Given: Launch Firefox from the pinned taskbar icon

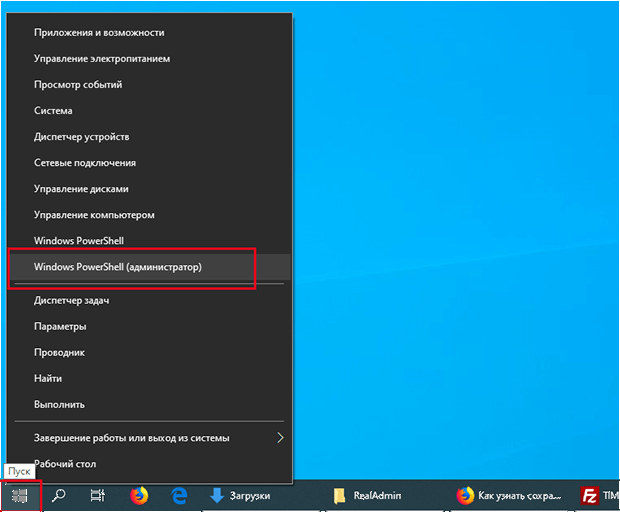Looking at the screenshot, I should pyautogui.click(x=139, y=495).
